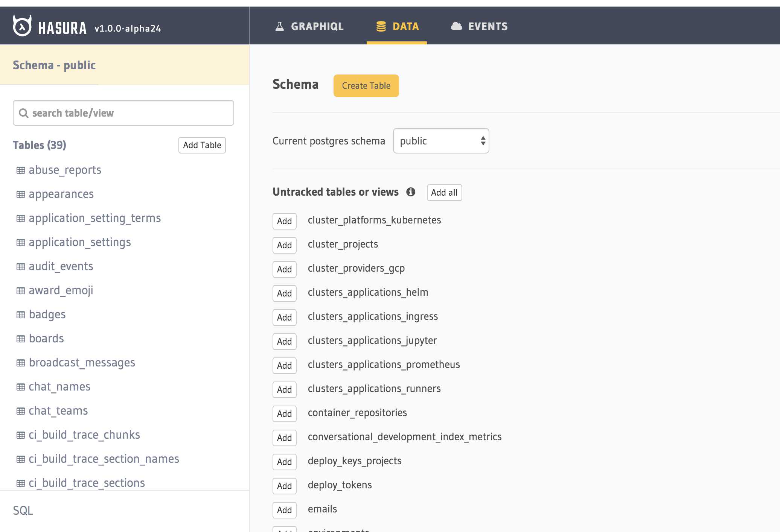Screen dimensions: 780x532
Task: Open the chat_teams table
Action: 58,411
